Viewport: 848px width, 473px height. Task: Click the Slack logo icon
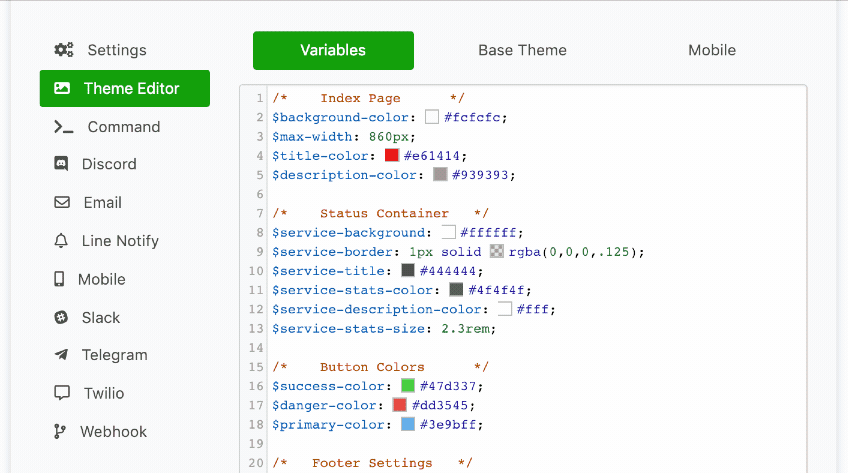click(61, 317)
